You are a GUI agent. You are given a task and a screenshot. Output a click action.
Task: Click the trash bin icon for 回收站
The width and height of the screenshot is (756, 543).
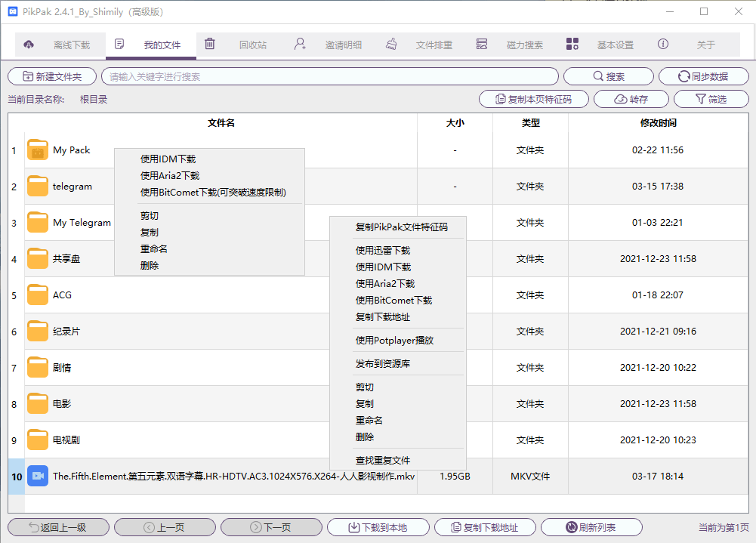(210, 45)
